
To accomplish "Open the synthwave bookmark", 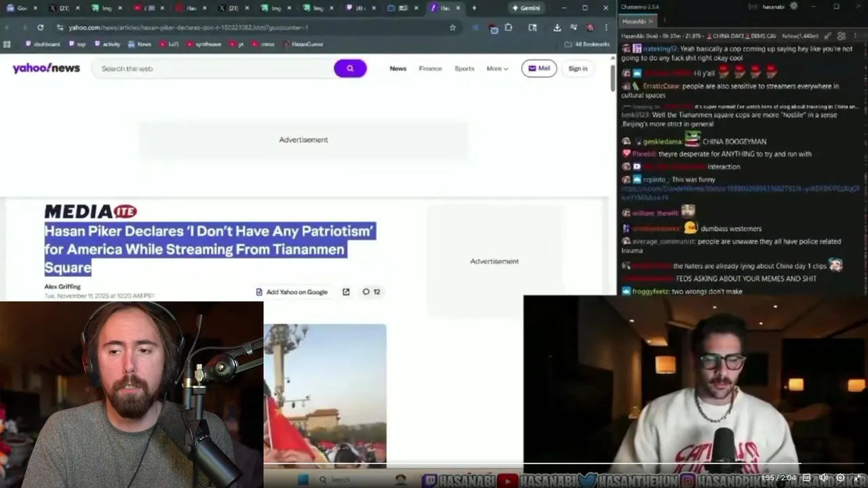I will coord(203,44).
